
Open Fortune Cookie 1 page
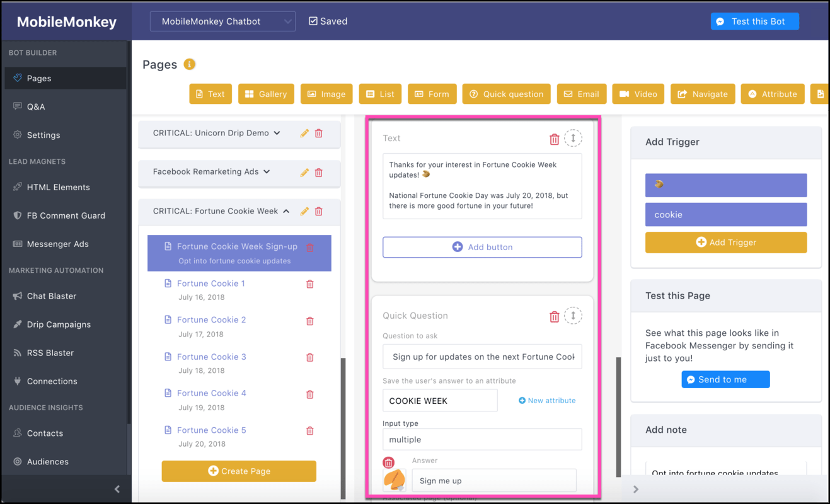(x=211, y=283)
